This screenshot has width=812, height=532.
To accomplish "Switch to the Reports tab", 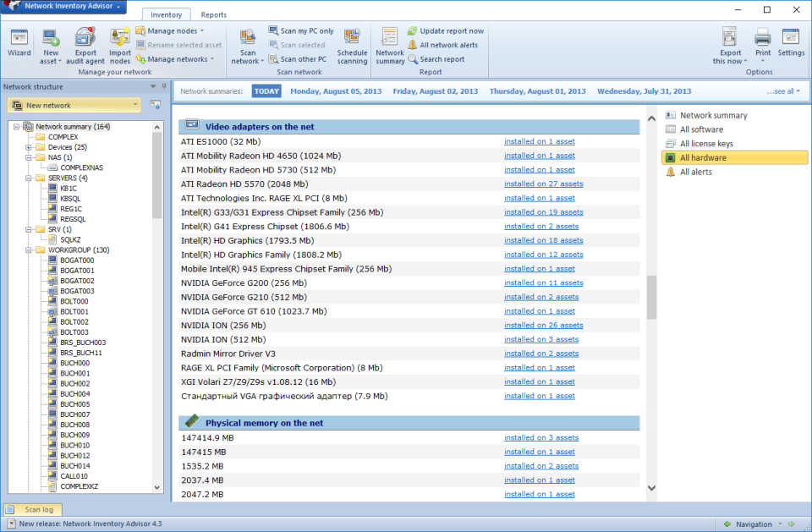I will pos(213,14).
